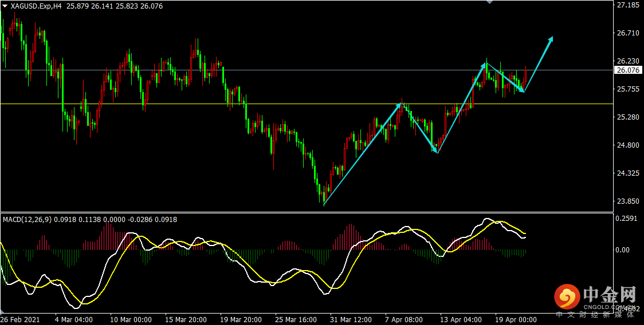This screenshot has width=644, height=325.
Task: Click the 7 Apr 08:00 time label
Action: pyautogui.click(x=403, y=320)
